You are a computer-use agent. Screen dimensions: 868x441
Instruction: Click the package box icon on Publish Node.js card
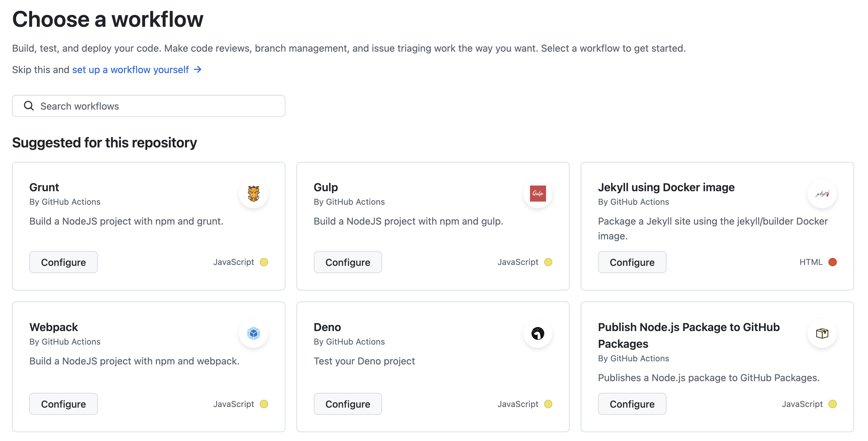click(x=822, y=333)
